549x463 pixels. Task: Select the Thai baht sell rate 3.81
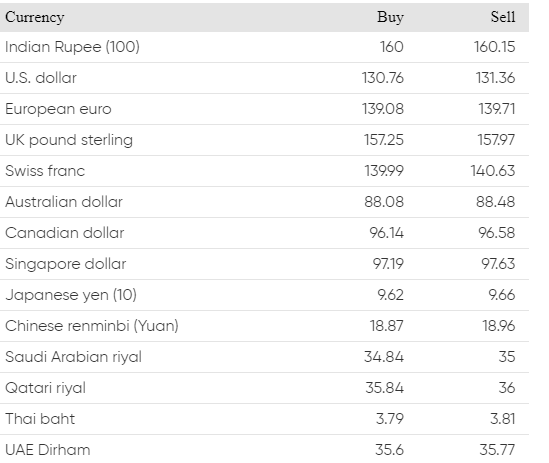[502, 419]
